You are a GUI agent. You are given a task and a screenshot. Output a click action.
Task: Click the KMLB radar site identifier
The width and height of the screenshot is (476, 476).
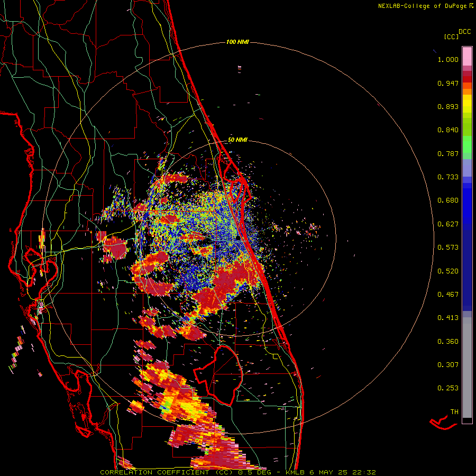pyautogui.click(x=295, y=472)
